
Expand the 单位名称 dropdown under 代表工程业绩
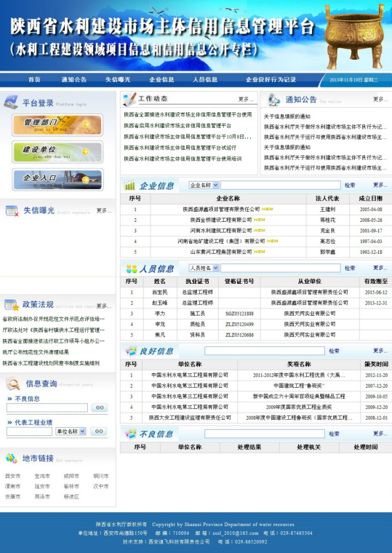[71, 431]
